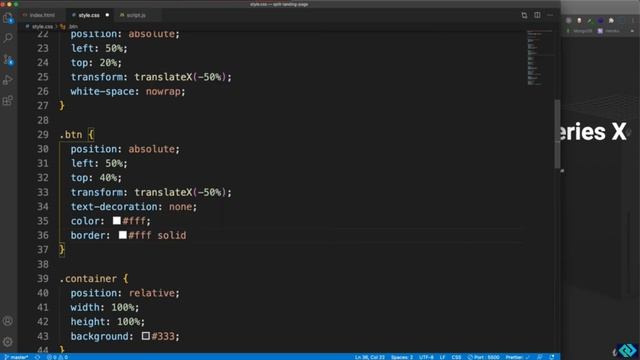Screen dimensions: 640x360
Task: Click Port: 5500 Live Server status
Action: click(484, 357)
